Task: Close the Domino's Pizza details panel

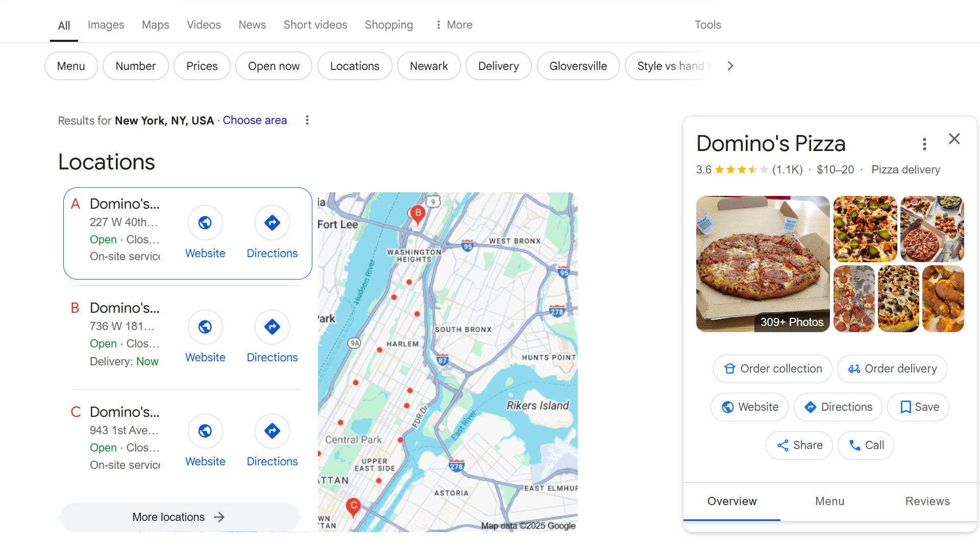Action: click(954, 139)
